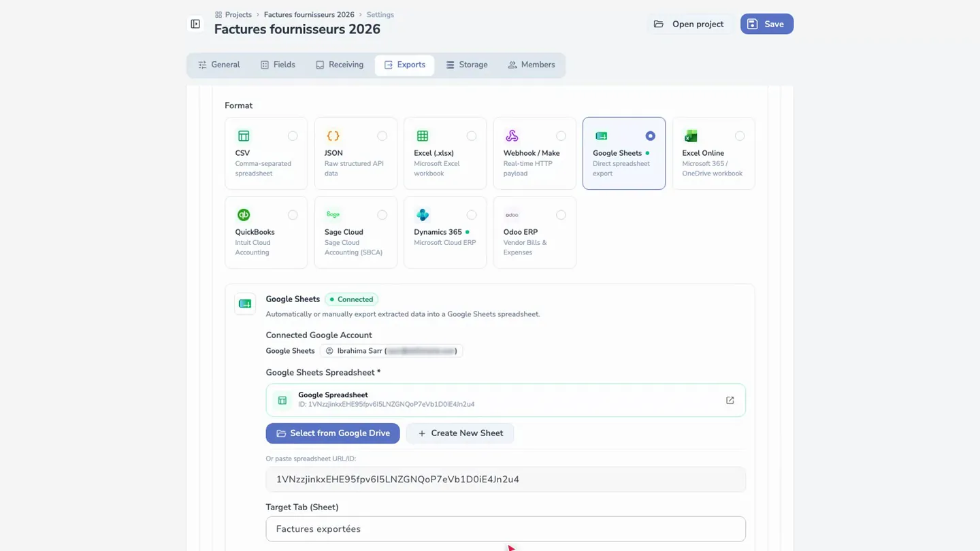980x551 pixels.
Task: Click the Save button
Action: [767, 24]
